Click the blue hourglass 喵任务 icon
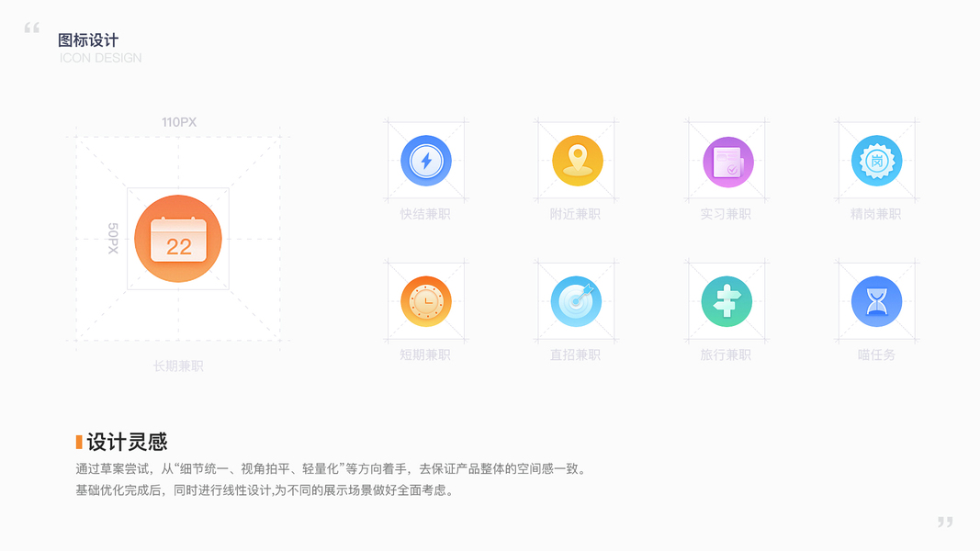 point(877,301)
